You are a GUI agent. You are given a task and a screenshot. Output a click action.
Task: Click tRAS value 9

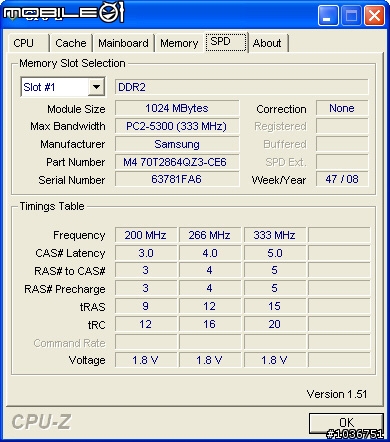click(146, 306)
